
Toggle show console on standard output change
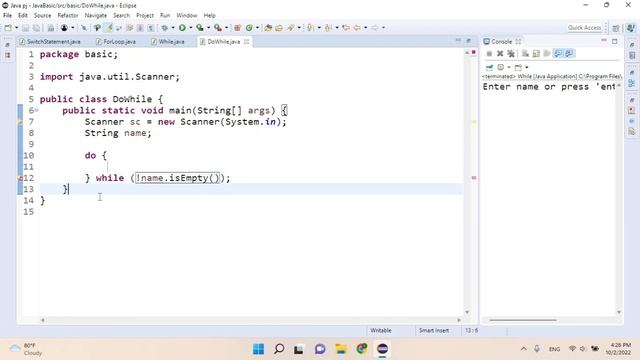point(558,53)
